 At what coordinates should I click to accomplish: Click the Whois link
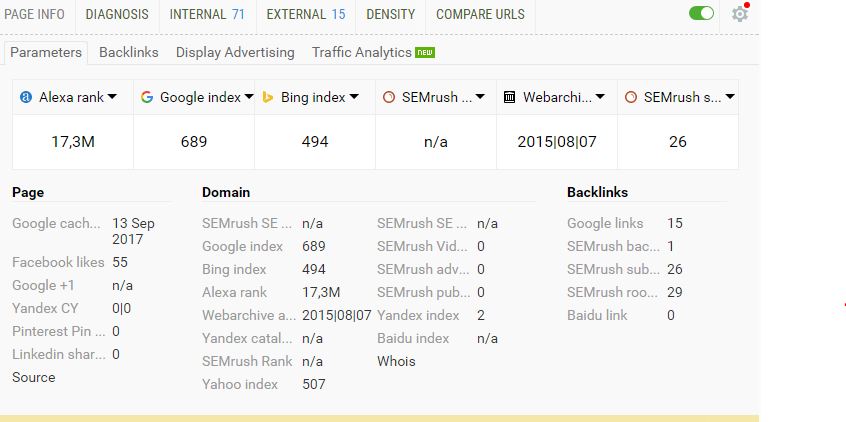pyautogui.click(x=396, y=361)
